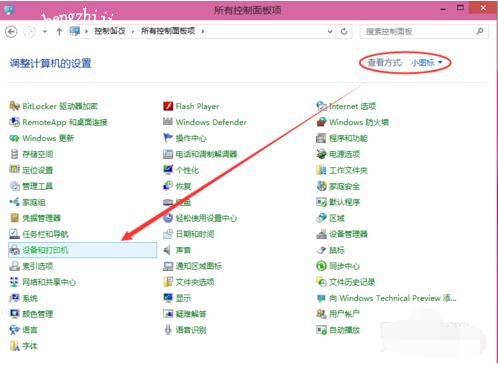Screen dimensions: 498x365
Task: Click the control panel title bar icon
Action: pos(9,9)
